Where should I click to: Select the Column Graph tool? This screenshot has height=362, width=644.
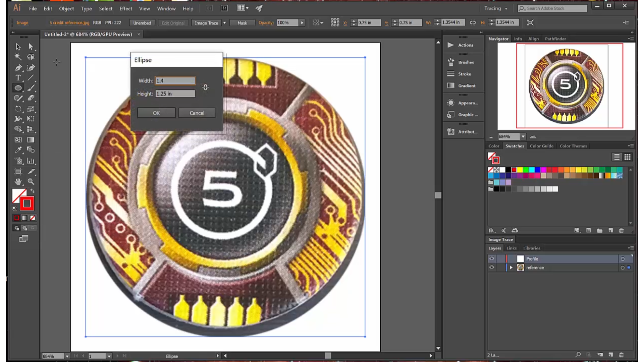click(x=31, y=161)
